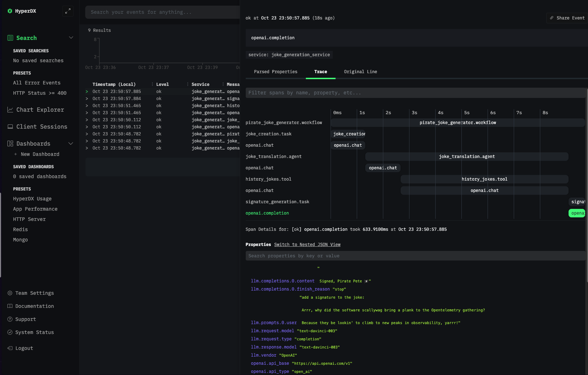Click the Support question mark icon
The width and height of the screenshot is (588, 375).
[x=10, y=319]
